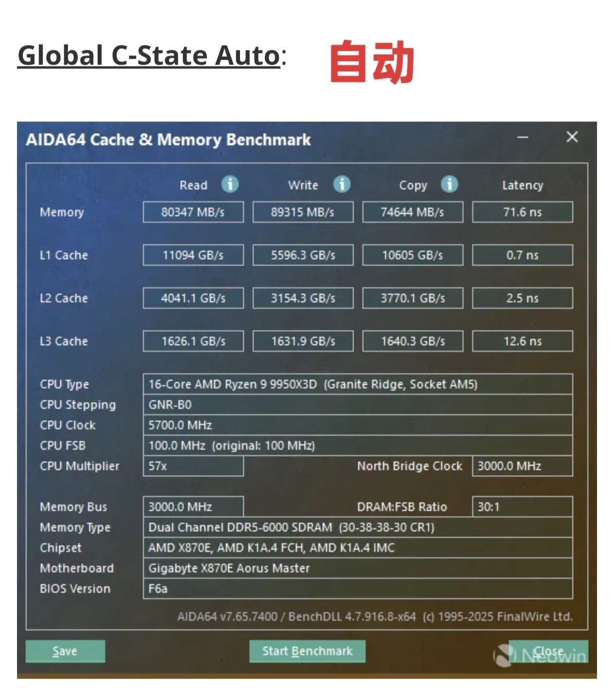This screenshot has height=700, width=614.
Task: Close the AIDA64 window with the X icon
Action: pyautogui.click(x=572, y=137)
